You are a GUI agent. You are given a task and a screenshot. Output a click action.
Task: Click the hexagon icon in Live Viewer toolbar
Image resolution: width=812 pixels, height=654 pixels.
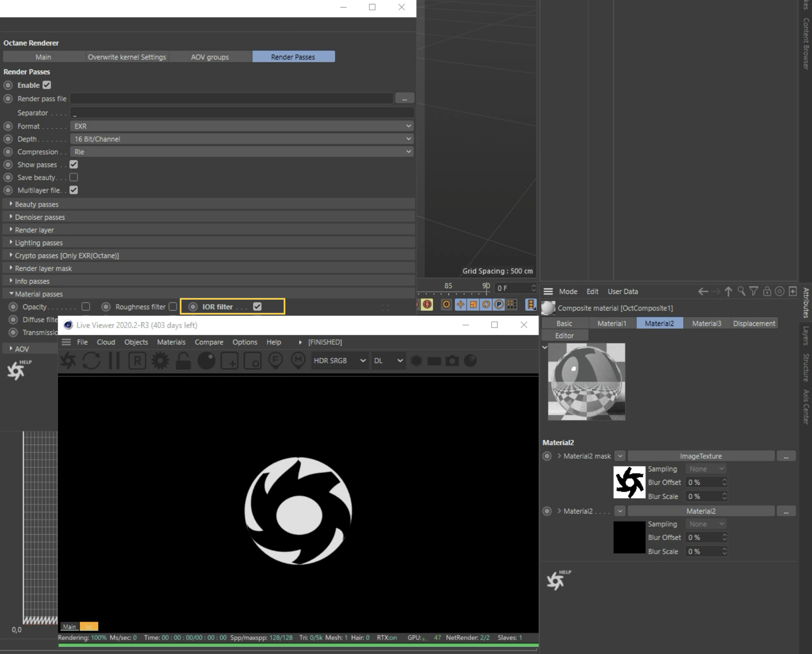coord(417,361)
